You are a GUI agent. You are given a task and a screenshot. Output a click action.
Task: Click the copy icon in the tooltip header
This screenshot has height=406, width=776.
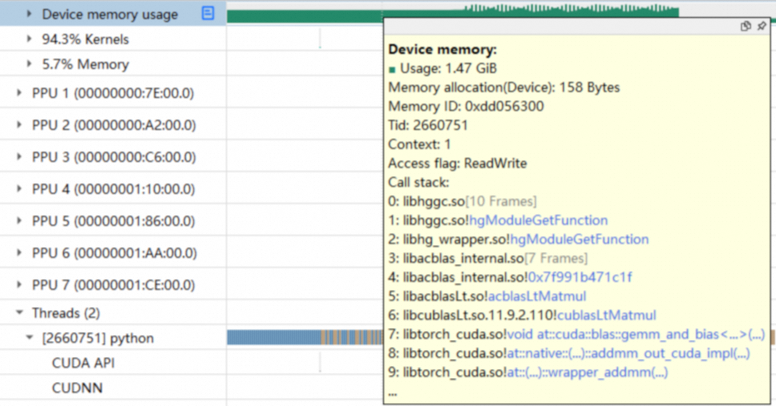tap(745, 27)
